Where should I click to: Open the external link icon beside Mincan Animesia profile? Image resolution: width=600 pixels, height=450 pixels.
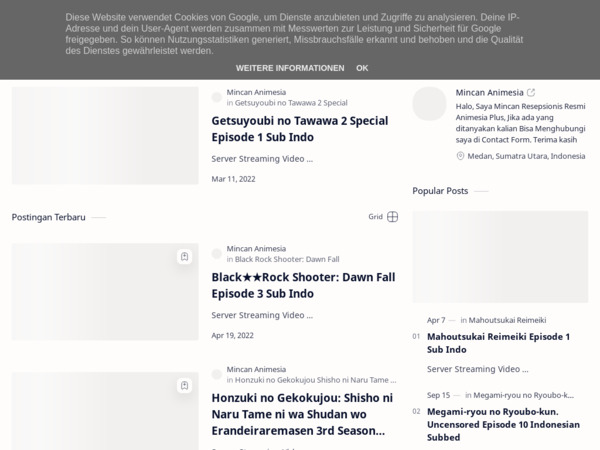pyautogui.click(x=531, y=93)
